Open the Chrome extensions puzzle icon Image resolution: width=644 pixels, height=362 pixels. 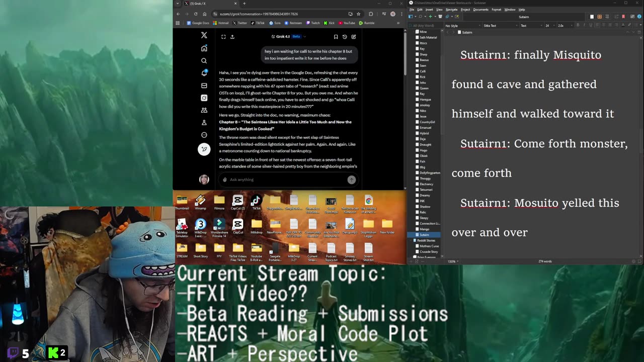(371, 14)
